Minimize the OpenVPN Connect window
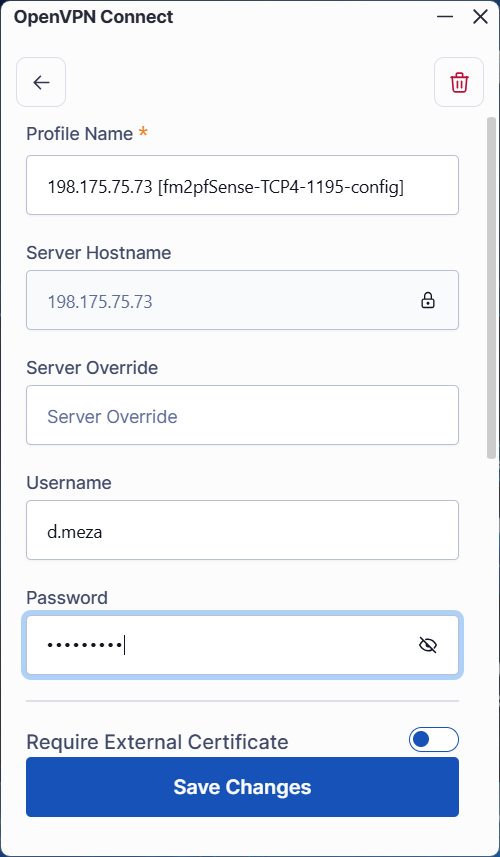Screen dimensions: 500x857 point(445,16)
